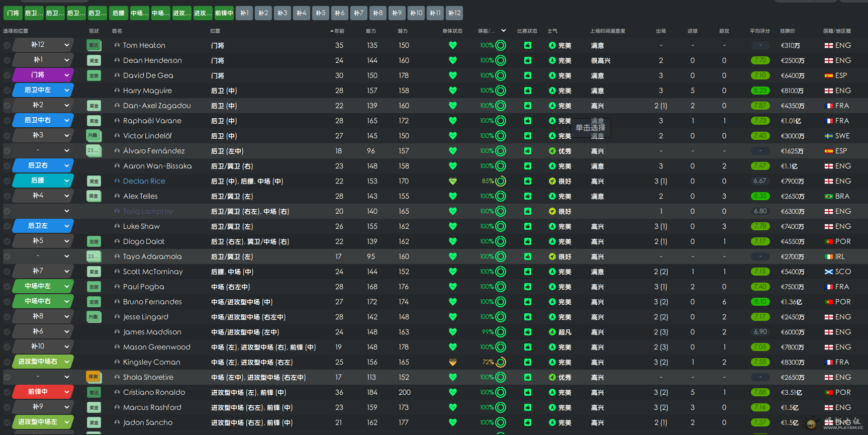
Task: Click the 6.67 rating badge for Declan Rice
Action: coord(760,181)
